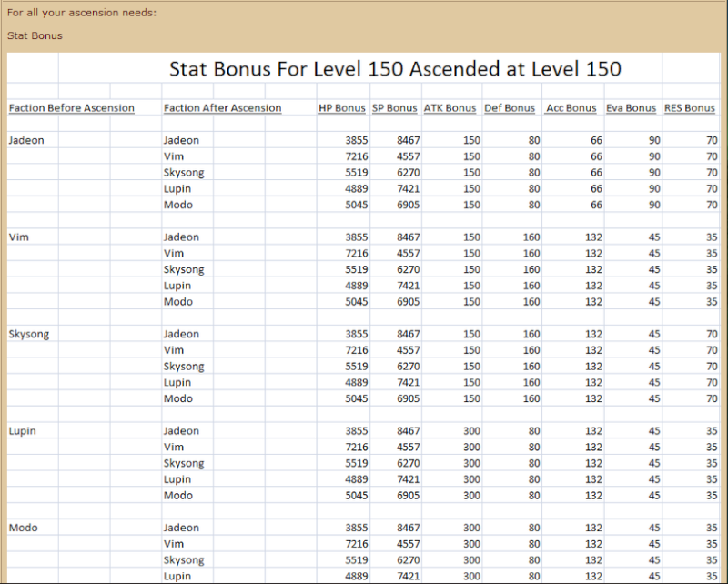Click 'Skysong' after-faction in the Modo group
The width and height of the screenshot is (728, 584).
click(184, 560)
